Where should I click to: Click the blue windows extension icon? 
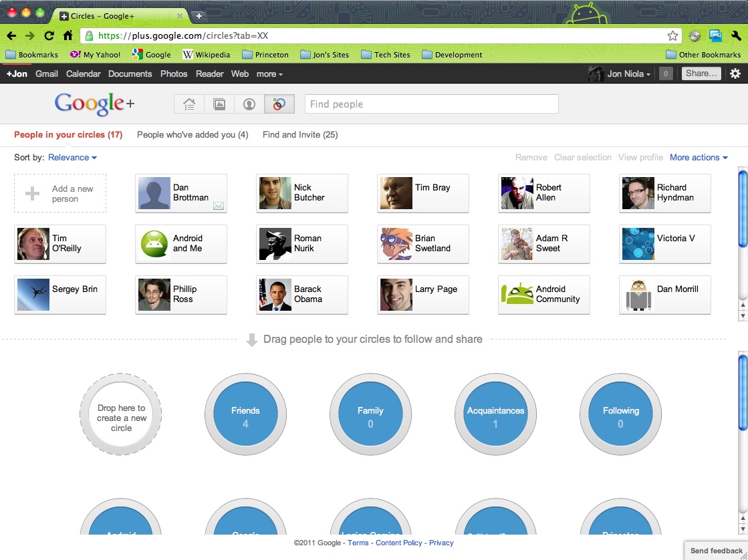pos(715,36)
